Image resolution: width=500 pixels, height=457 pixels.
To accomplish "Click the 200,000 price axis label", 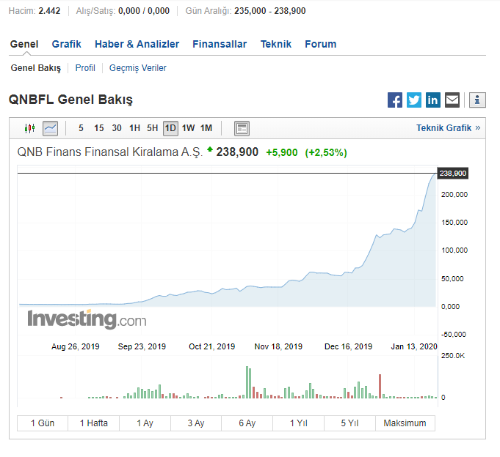I will (x=454, y=195).
